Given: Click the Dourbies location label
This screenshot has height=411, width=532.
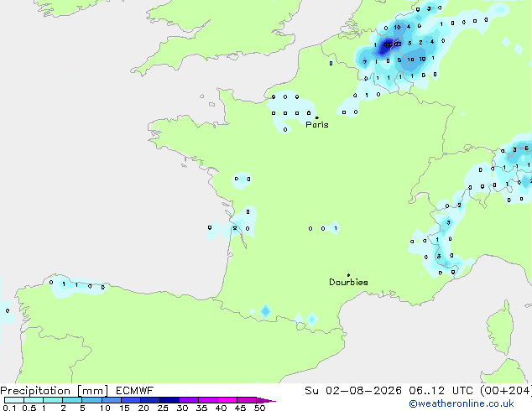Looking at the screenshot, I should [348, 282].
